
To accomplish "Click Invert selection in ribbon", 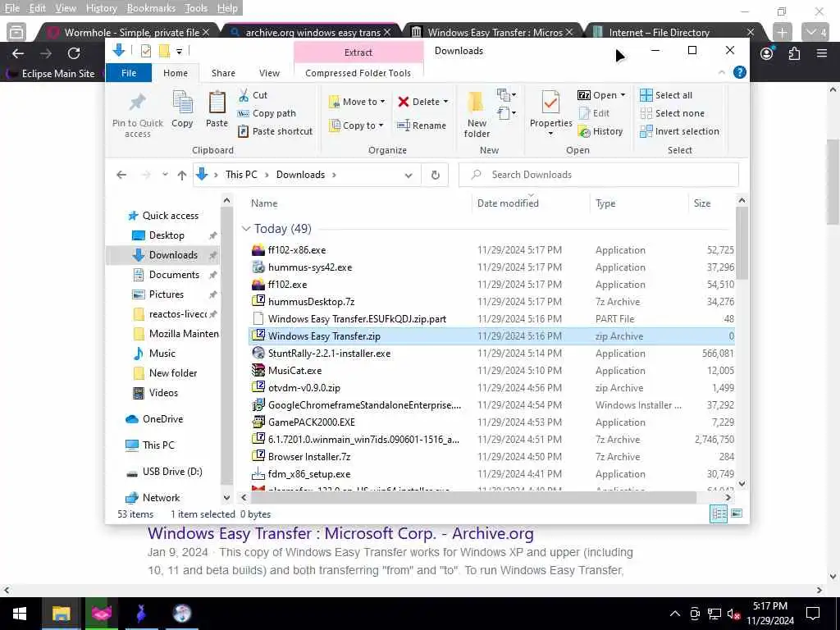I will [679, 131].
